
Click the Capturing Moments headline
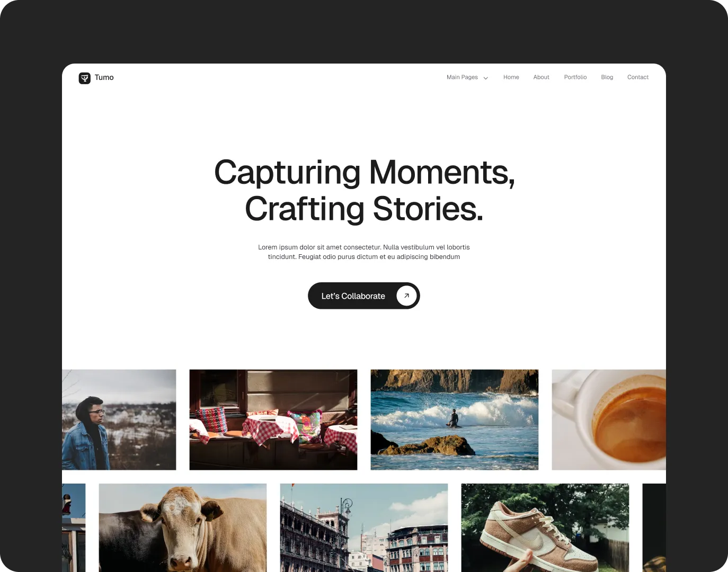point(364,191)
